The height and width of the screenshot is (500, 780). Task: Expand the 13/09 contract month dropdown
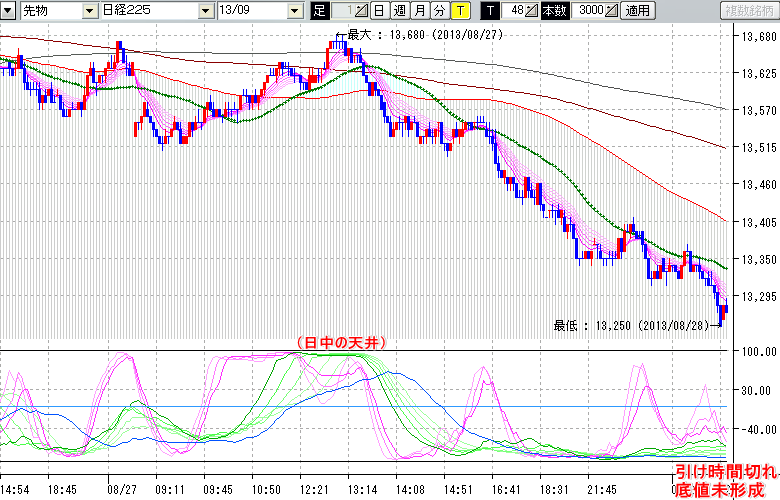click(294, 11)
